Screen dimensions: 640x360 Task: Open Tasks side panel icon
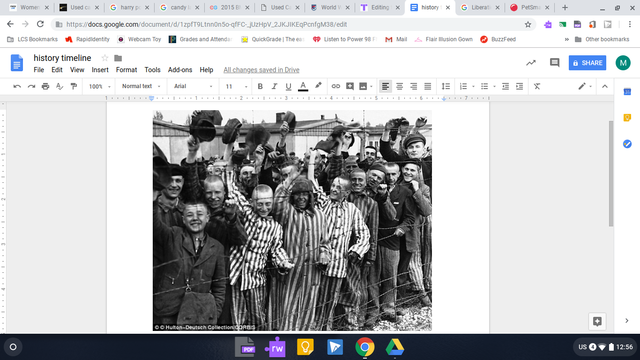pyautogui.click(x=627, y=144)
